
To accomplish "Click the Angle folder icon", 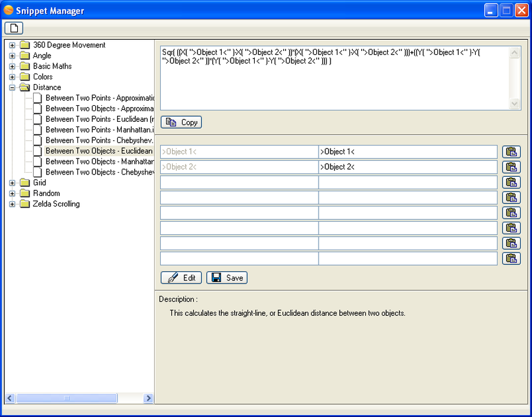I will [25, 56].
